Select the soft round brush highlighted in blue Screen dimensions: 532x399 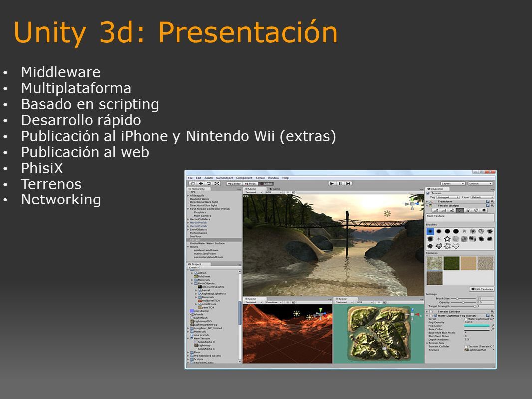(430, 231)
